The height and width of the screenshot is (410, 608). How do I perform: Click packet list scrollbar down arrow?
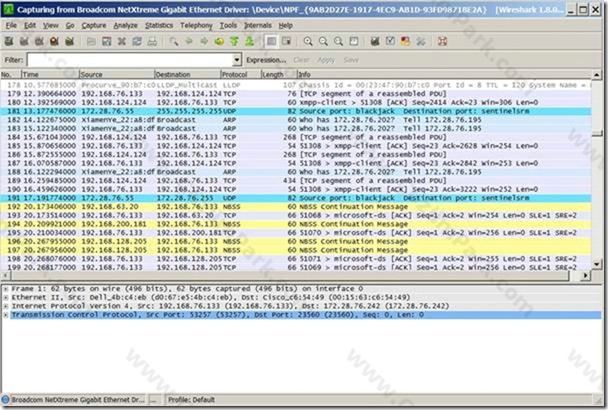tap(596, 265)
